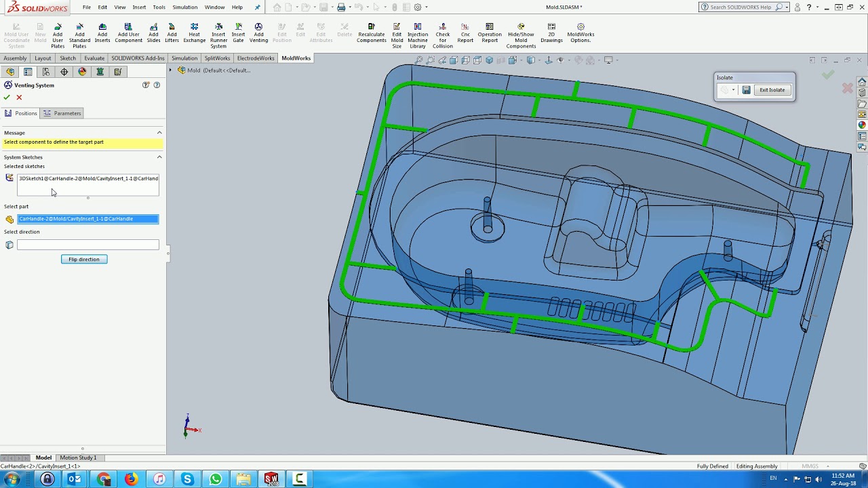Viewport: 868px width, 488px height.
Task: Switch to the SplitWorks tab
Action: click(x=217, y=58)
